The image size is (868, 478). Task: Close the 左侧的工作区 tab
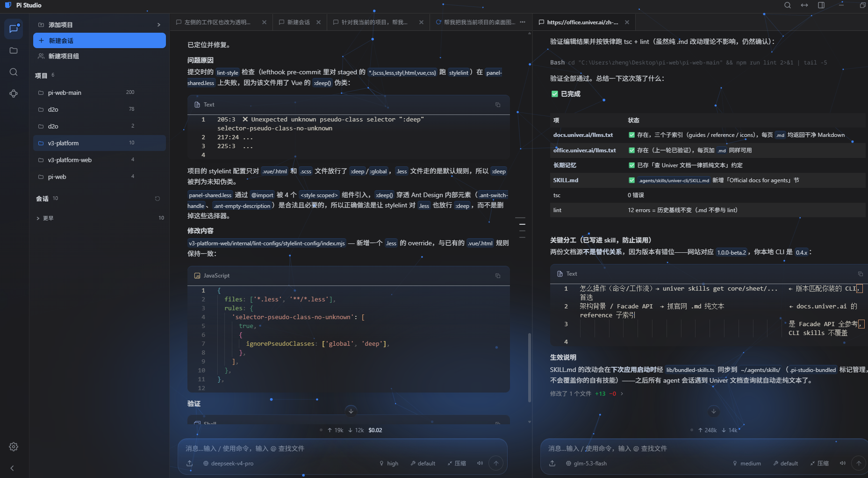[264, 22]
